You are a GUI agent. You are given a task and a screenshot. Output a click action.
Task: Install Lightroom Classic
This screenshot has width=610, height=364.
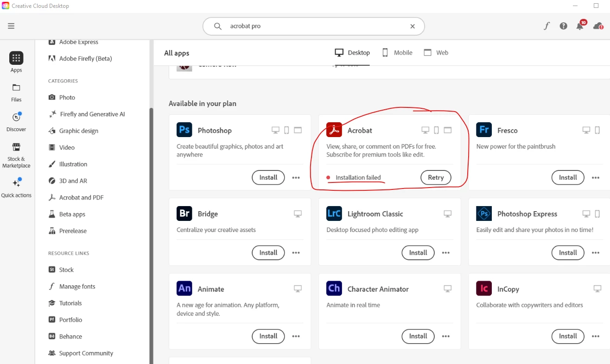point(418,252)
